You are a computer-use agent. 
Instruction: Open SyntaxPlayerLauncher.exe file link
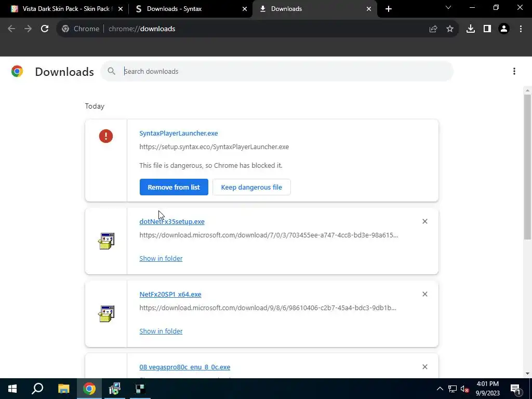click(179, 134)
